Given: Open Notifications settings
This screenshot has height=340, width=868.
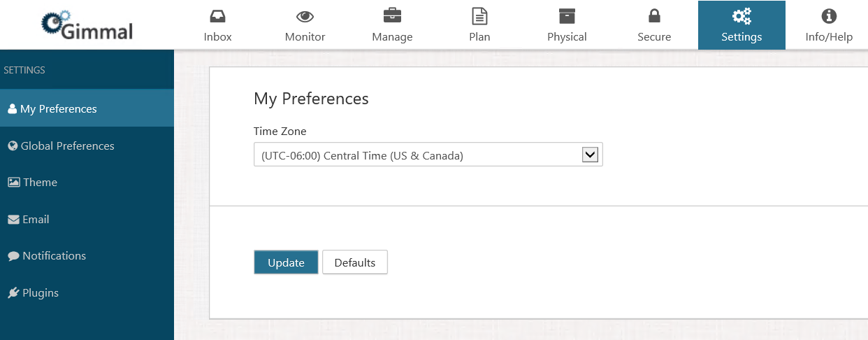Looking at the screenshot, I should 87,255.
